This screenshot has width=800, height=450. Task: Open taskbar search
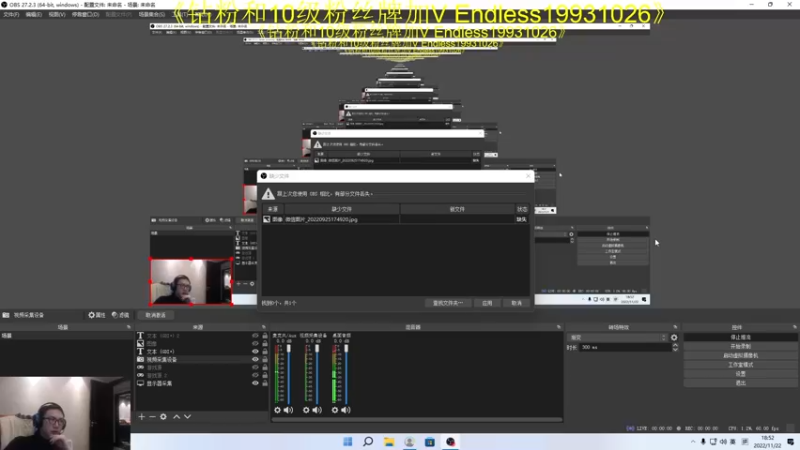pyautogui.click(x=368, y=442)
